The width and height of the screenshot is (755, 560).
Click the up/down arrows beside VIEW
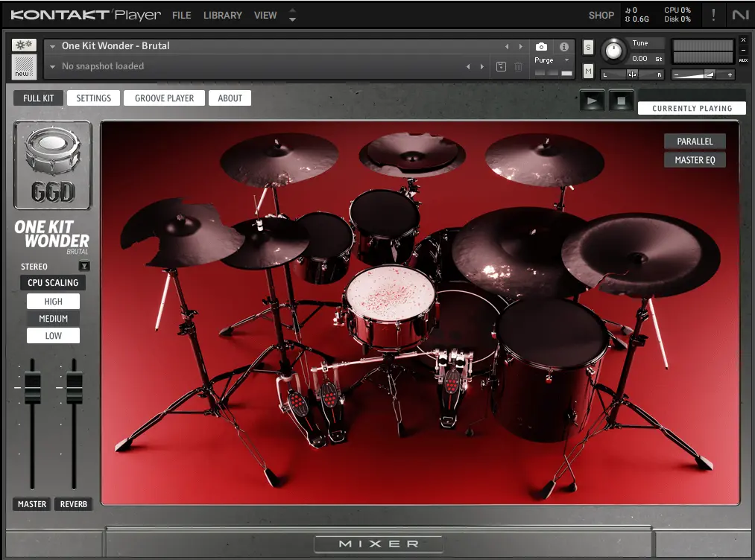pyautogui.click(x=292, y=15)
